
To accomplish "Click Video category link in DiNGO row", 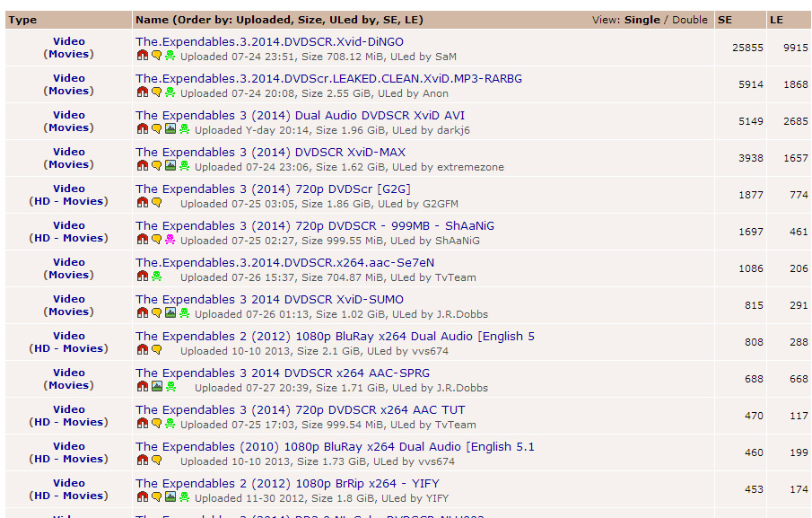I will pyautogui.click(x=69, y=41).
